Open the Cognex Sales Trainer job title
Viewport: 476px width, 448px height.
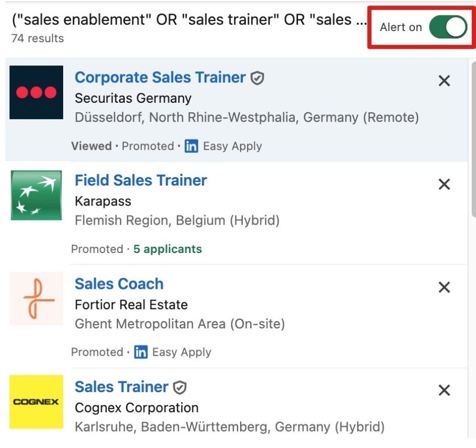point(122,387)
